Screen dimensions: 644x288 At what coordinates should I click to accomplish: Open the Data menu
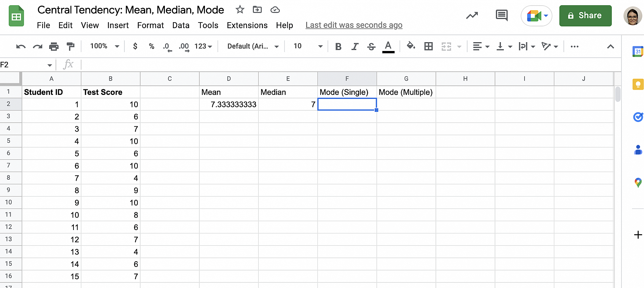181,25
